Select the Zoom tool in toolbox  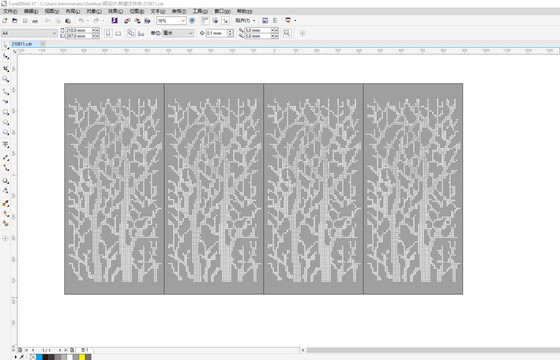pos(5,79)
